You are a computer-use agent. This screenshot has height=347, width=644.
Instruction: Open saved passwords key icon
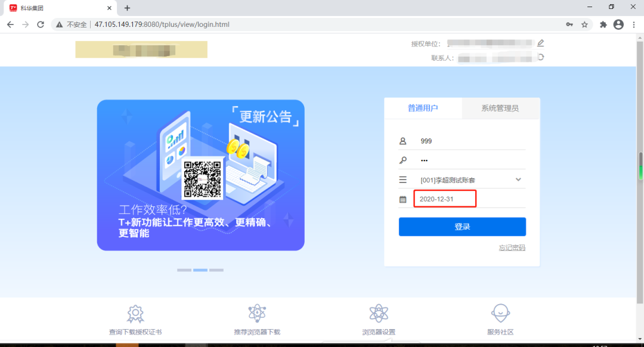pos(569,24)
